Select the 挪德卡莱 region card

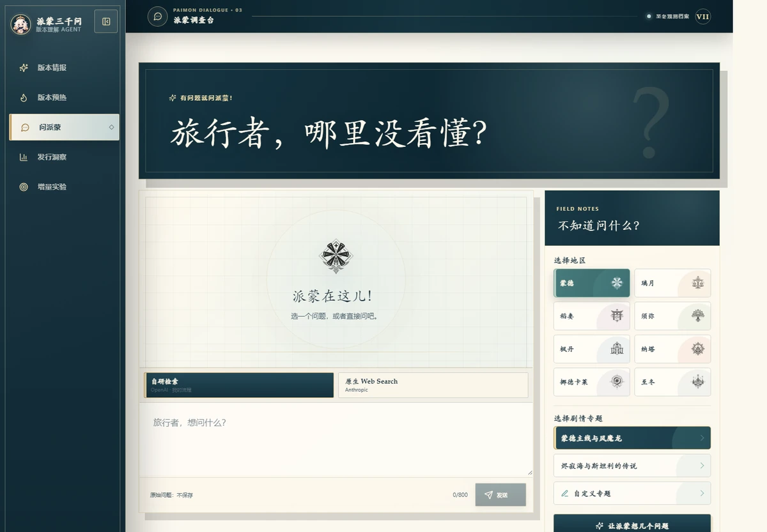pos(592,382)
